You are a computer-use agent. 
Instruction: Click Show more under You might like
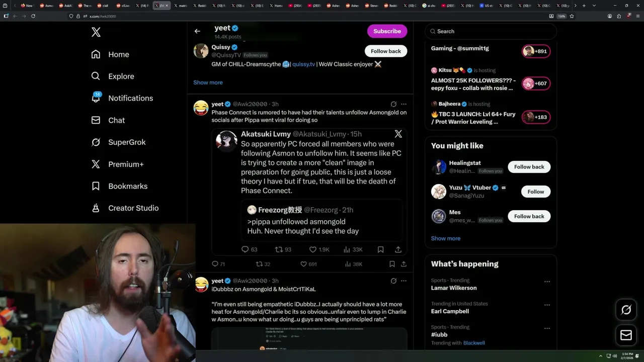click(446, 238)
